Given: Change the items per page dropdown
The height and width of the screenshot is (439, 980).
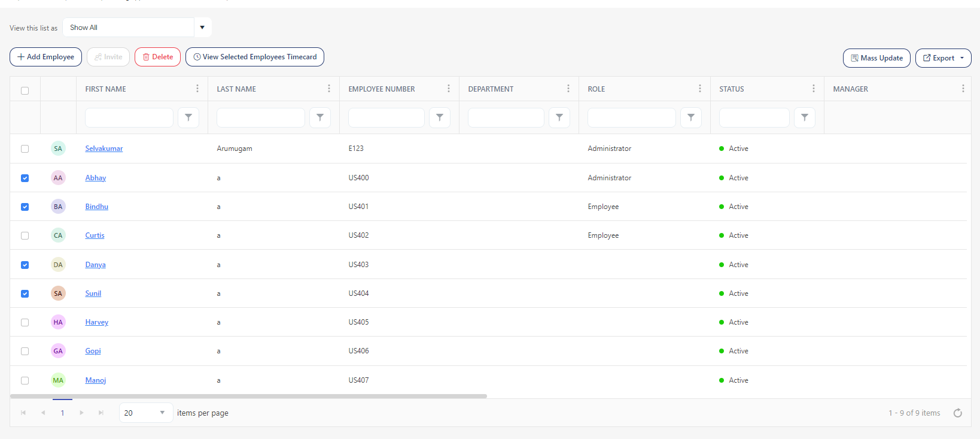Looking at the screenshot, I should point(146,413).
